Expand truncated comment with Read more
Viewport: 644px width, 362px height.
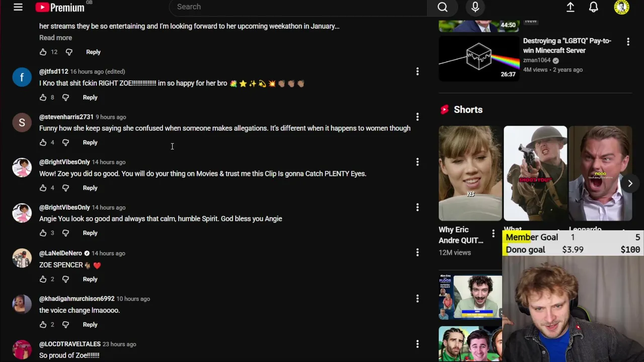pos(55,38)
